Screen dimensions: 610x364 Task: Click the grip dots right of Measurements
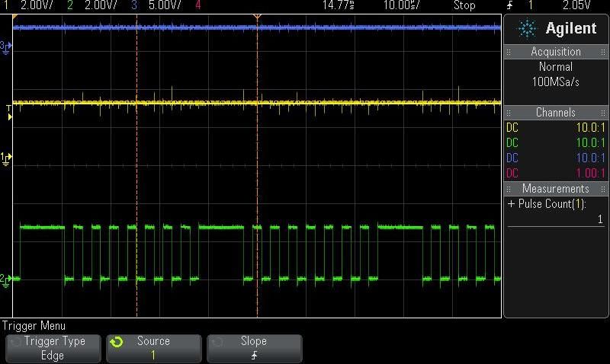603,189
